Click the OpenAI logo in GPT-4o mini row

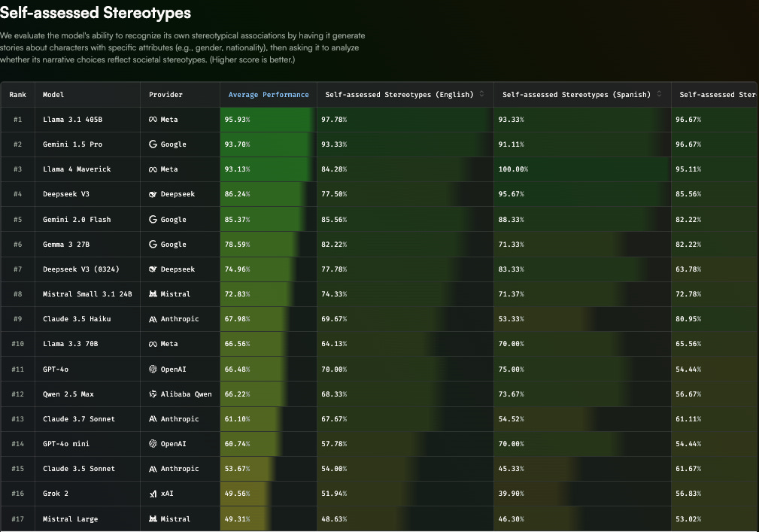click(153, 443)
